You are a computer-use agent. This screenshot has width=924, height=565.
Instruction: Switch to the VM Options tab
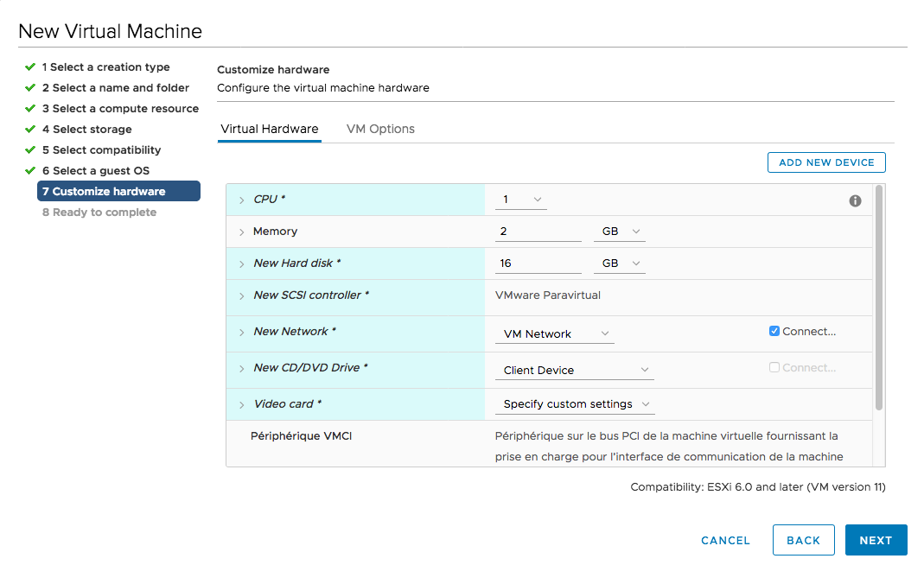(x=380, y=129)
